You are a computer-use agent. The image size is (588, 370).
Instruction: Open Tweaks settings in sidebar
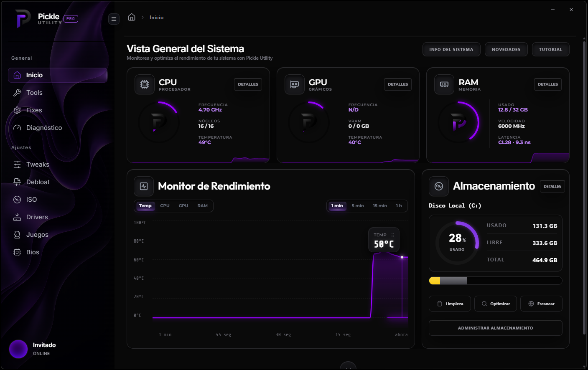click(x=58, y=165)
